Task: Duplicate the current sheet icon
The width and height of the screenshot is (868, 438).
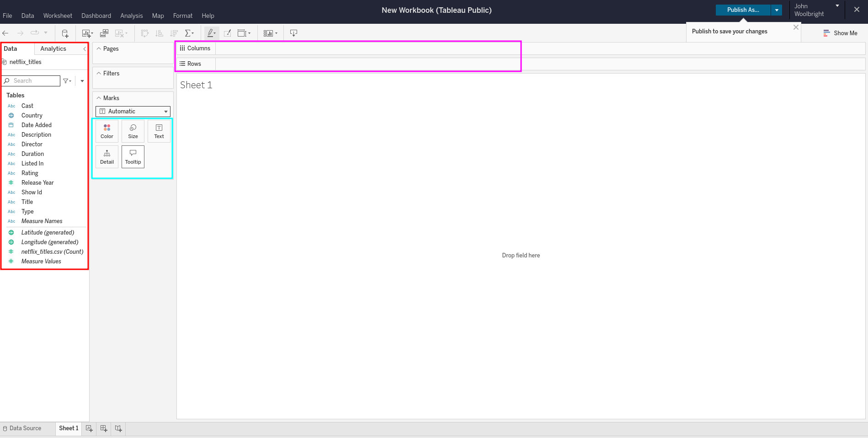Action: [104, 33]
